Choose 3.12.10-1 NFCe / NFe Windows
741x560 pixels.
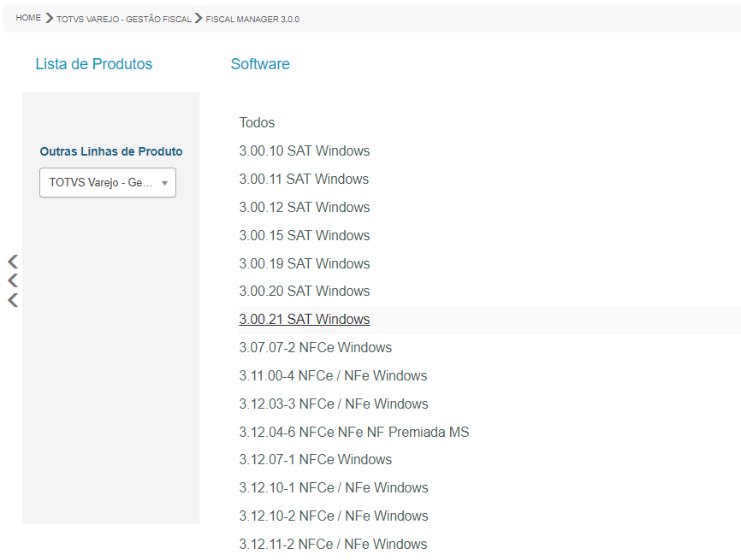333,488
